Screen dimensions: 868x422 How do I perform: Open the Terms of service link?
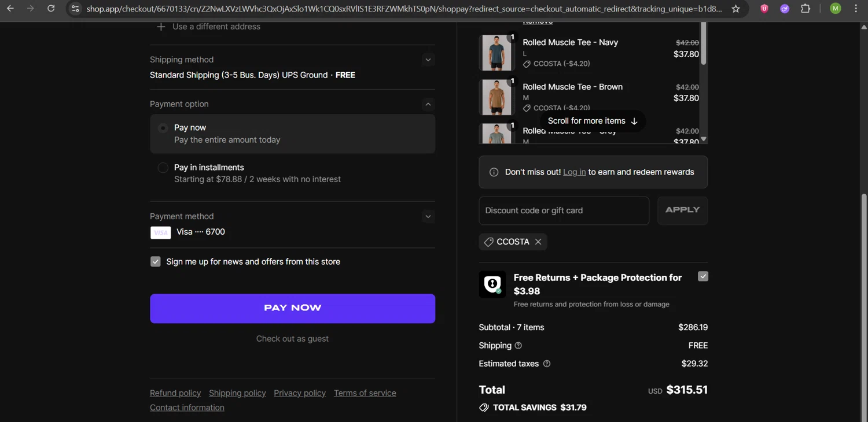[x=365, y=393]
